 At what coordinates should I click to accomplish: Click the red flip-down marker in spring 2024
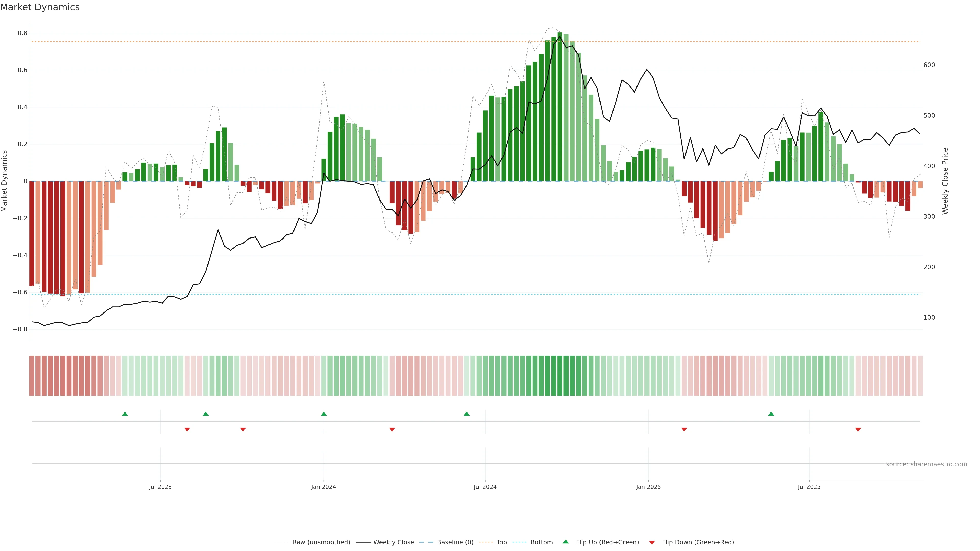(x=392, y=429)
